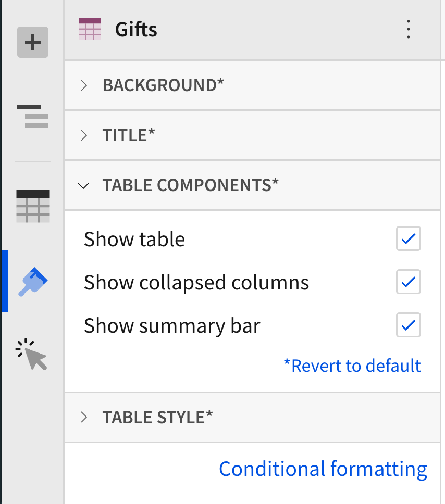Click the pink Gifts table icon
The image size is (445, 504).
pos(90,29)
